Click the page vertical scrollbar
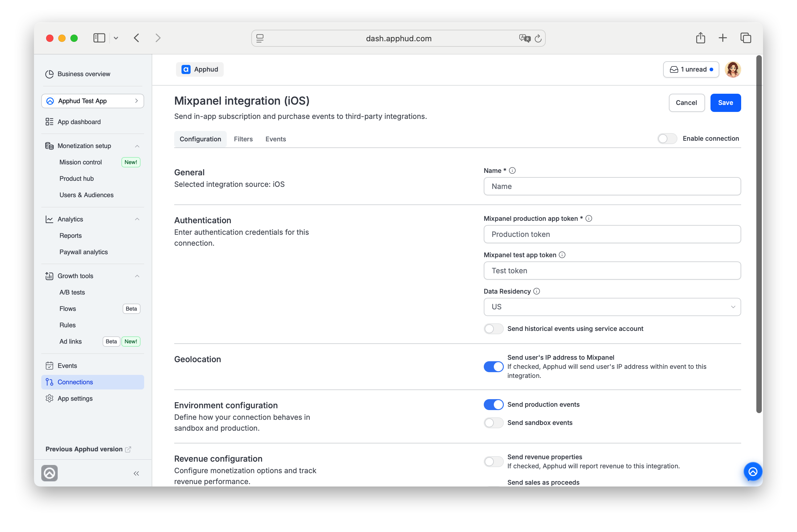The image size is (797, 532). point(759,234)
